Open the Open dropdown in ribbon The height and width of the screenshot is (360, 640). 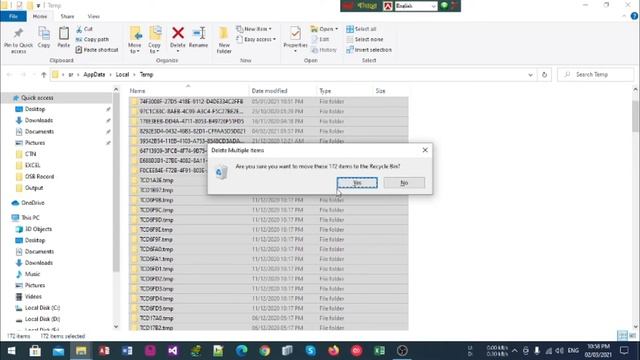tap(324, 29)
